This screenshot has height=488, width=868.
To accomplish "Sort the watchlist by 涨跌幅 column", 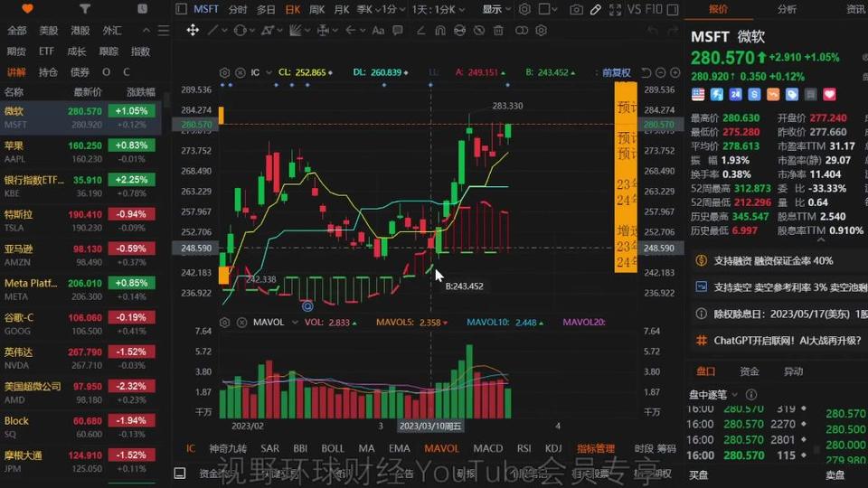I will (141, 92).
